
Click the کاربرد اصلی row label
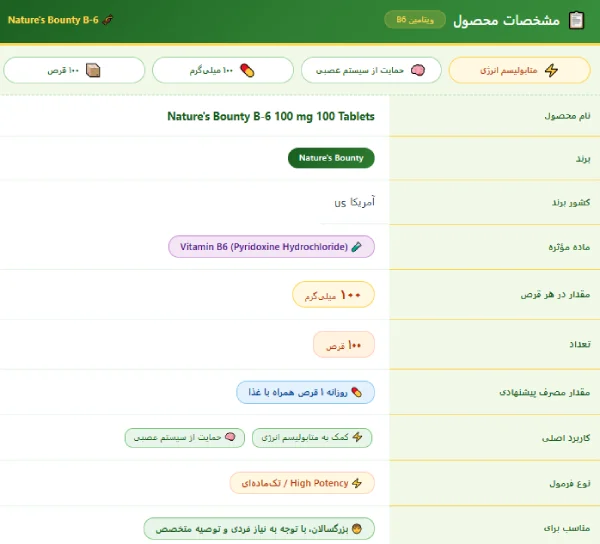tap(566, 438)
